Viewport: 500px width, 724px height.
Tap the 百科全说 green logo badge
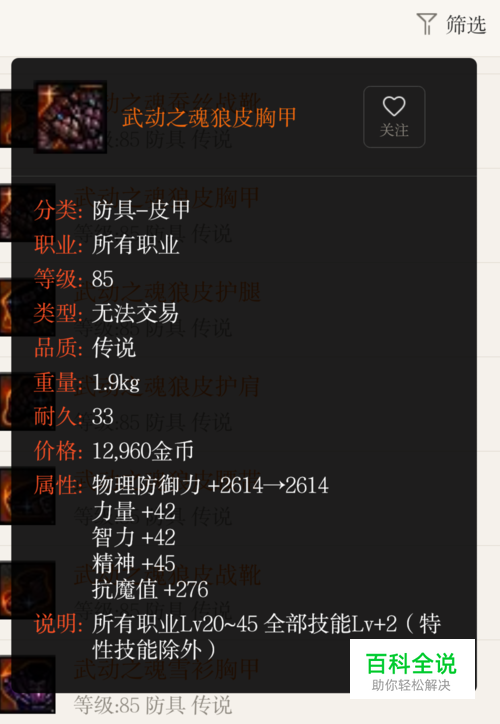pyautogui.click(x=412, y=669)
